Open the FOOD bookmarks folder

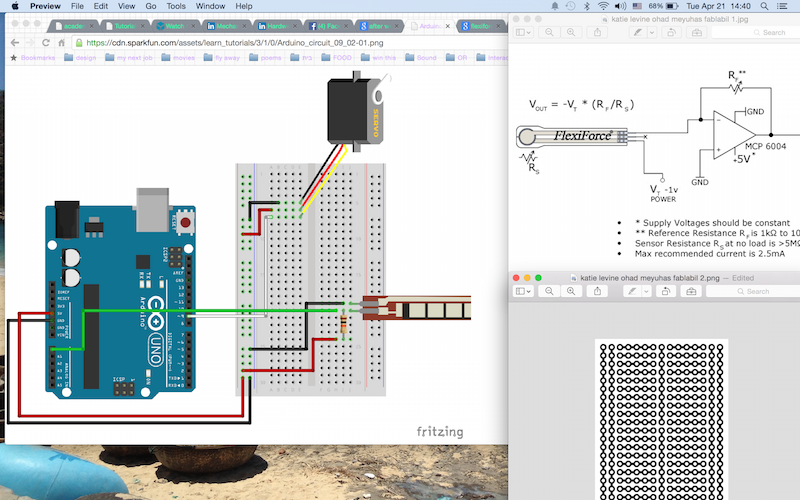(x=337, y=58)
